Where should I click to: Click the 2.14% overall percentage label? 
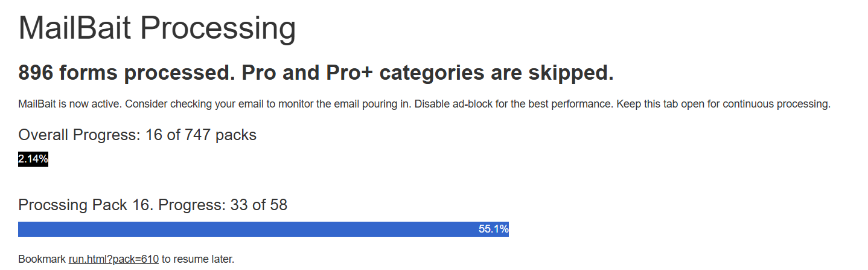click(33, 159)
